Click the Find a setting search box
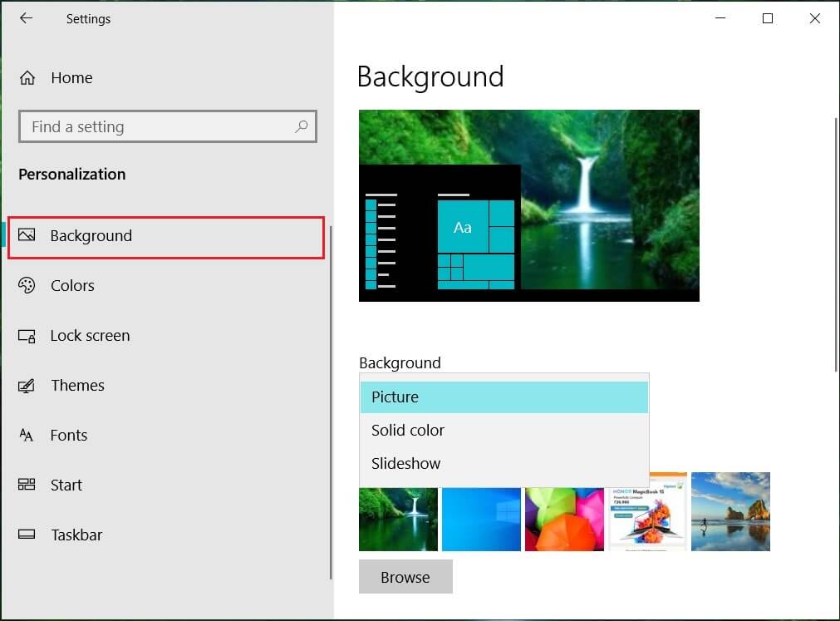840x621 pixels. click(x=168, y=126)
